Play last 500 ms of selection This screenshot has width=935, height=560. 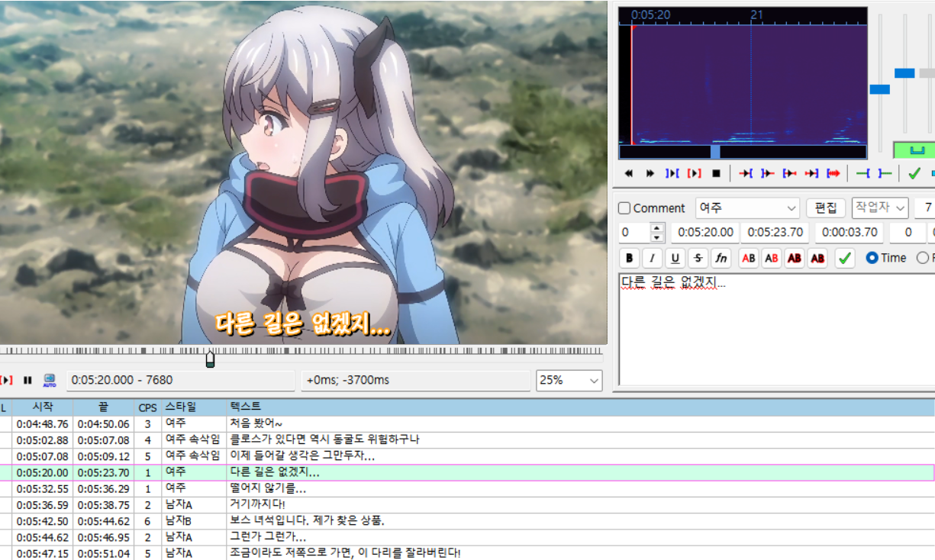coord(812,173)
